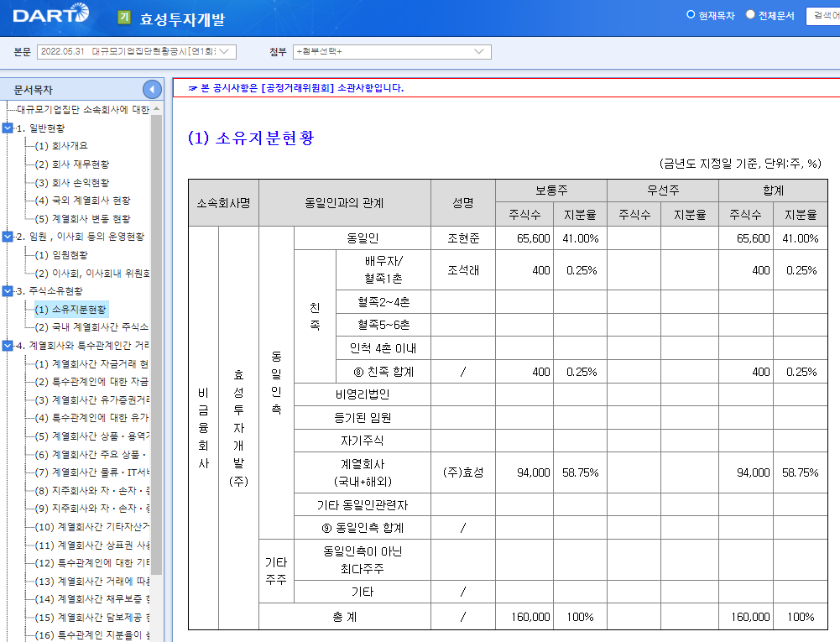This screenshot has height=642, width=840.
Task: Click the 조현준 name cell
Action: [x=463, y=238]
